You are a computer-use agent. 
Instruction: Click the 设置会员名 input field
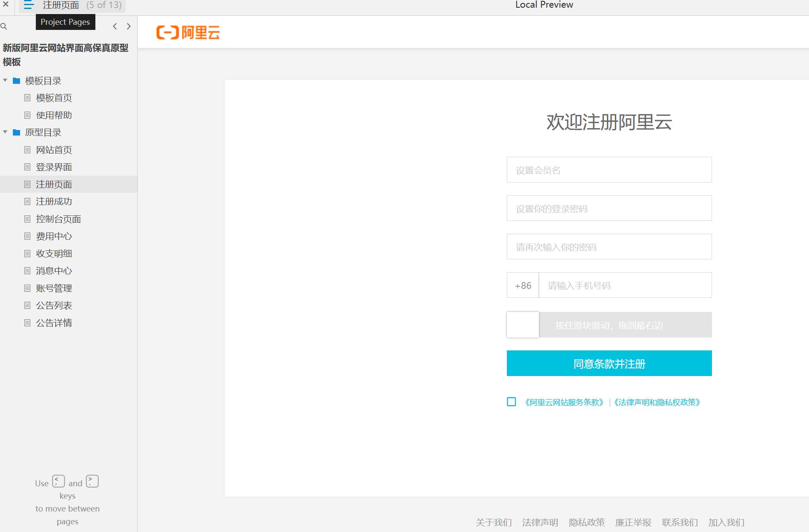point(609,170)
